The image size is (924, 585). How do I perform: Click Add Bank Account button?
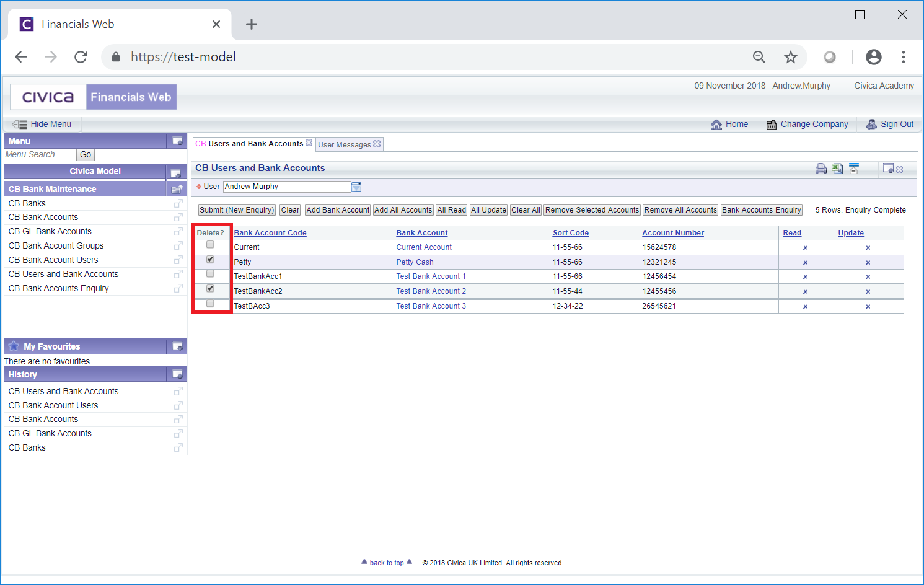tap(338, 210)
